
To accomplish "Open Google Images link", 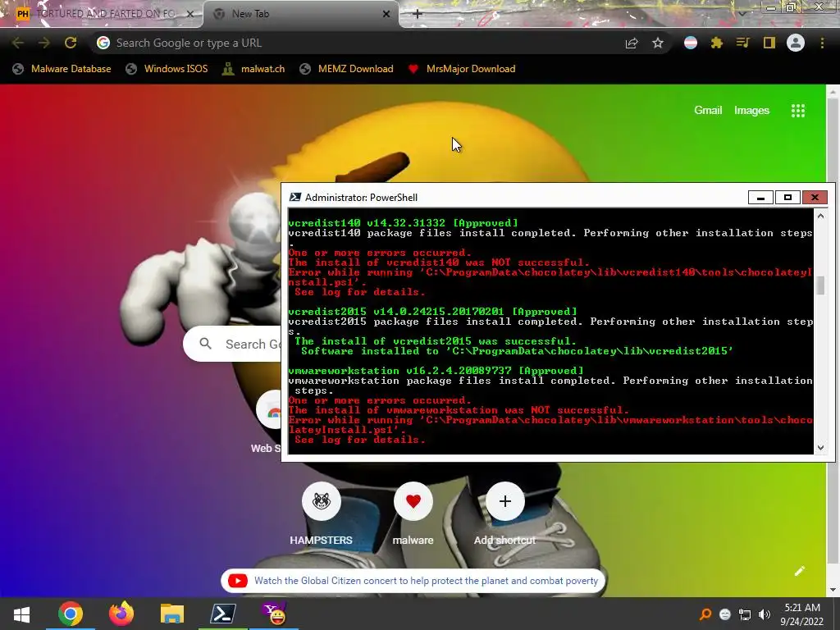I will (x=751, y=111).
